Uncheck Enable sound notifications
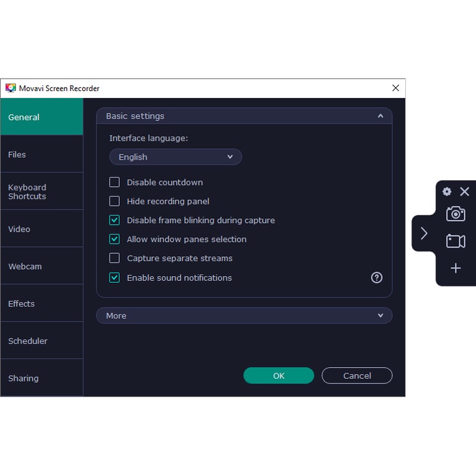This screenshot has height=476, width=476. pyautogui.click(x=114, y=277)
